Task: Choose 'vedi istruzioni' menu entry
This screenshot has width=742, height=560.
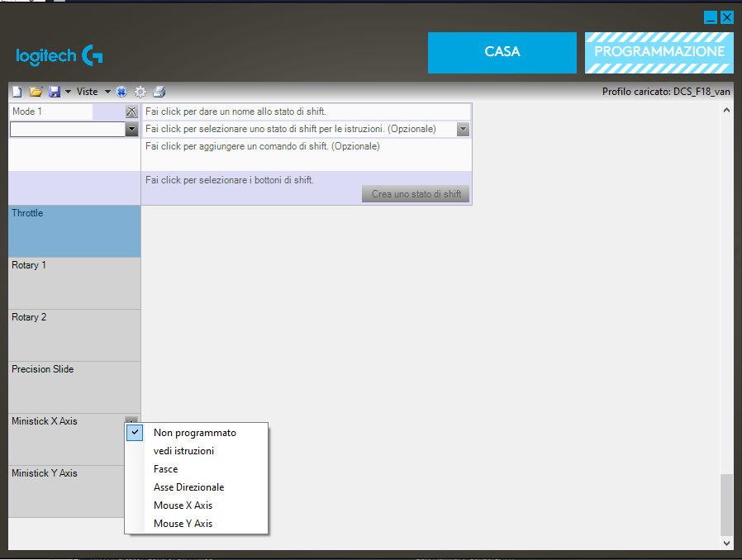Action: click(197, 451)
